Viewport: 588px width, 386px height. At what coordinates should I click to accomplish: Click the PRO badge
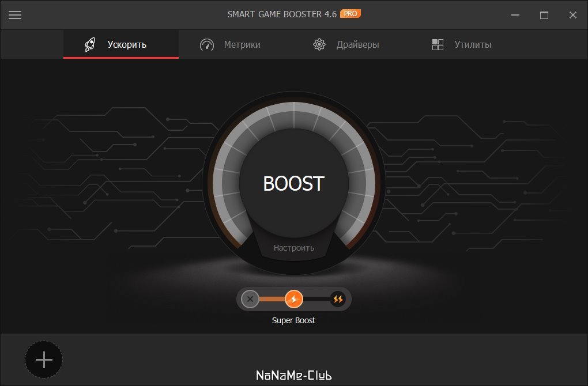coord(350,14)
